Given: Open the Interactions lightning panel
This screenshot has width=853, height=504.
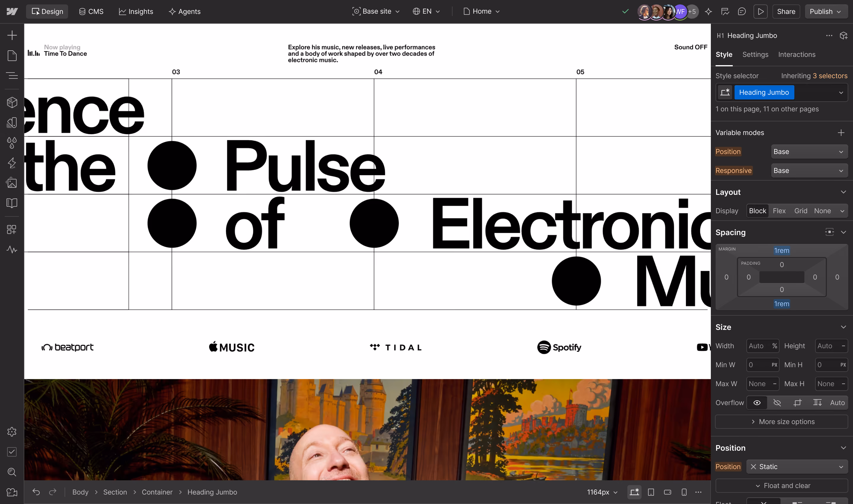Looking at the screenshot, I should point(12,163).
